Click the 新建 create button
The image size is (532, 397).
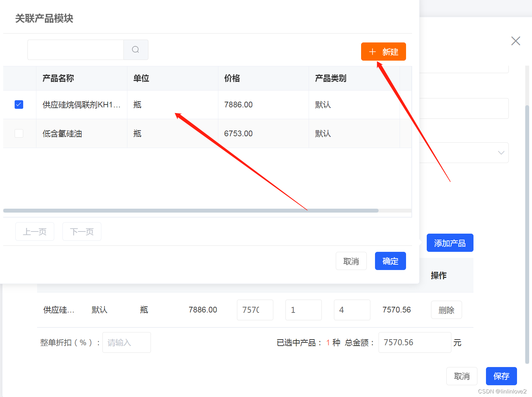(x=383, y=52)
